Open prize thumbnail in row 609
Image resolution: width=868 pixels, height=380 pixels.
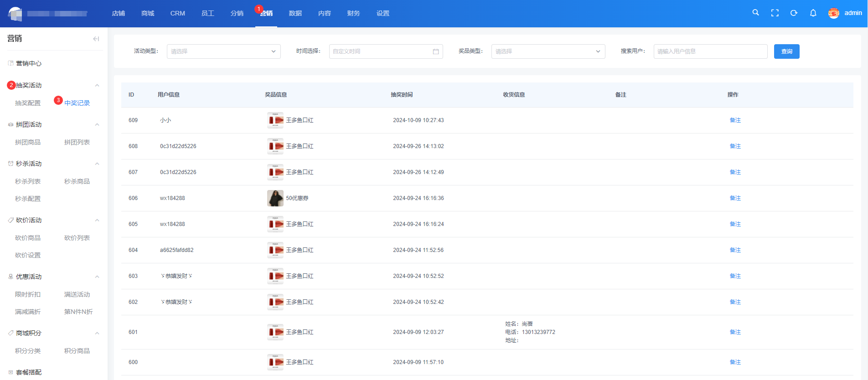tap(275, 120)
